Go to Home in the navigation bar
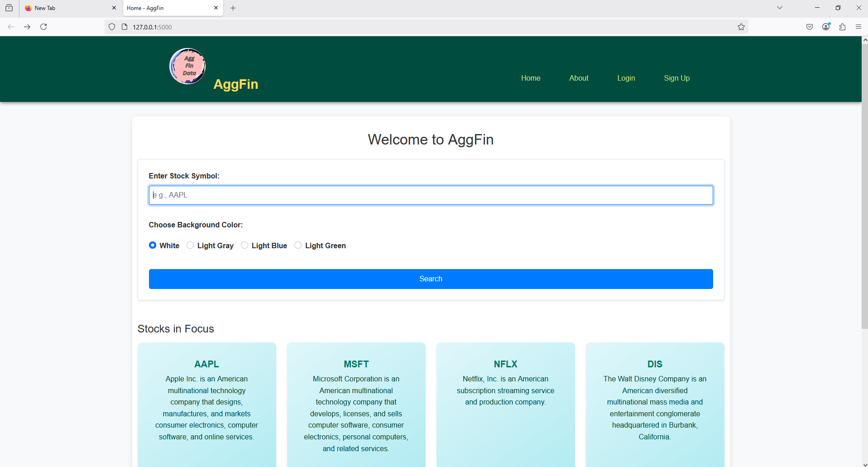This screenshot has width=868, height=467. (531, 78)
